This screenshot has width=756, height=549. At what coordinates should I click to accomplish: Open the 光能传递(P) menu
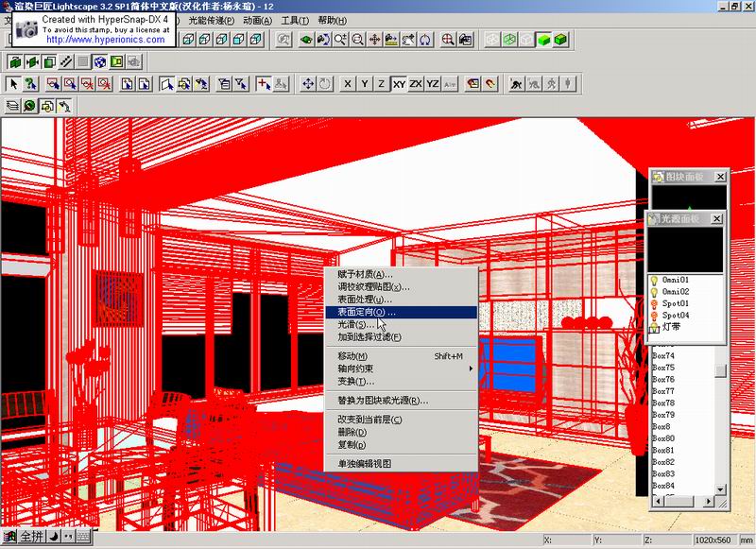(x=211, y=21)
